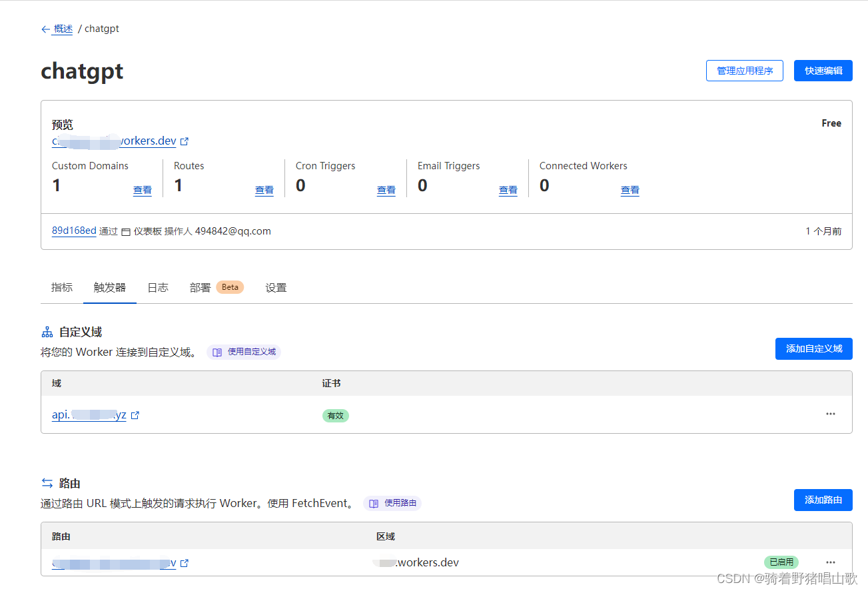This screenshot has width=868, height=591.
Task: Switch to 指标 tab
Action: pyautogui.click(x=62, y=288)
